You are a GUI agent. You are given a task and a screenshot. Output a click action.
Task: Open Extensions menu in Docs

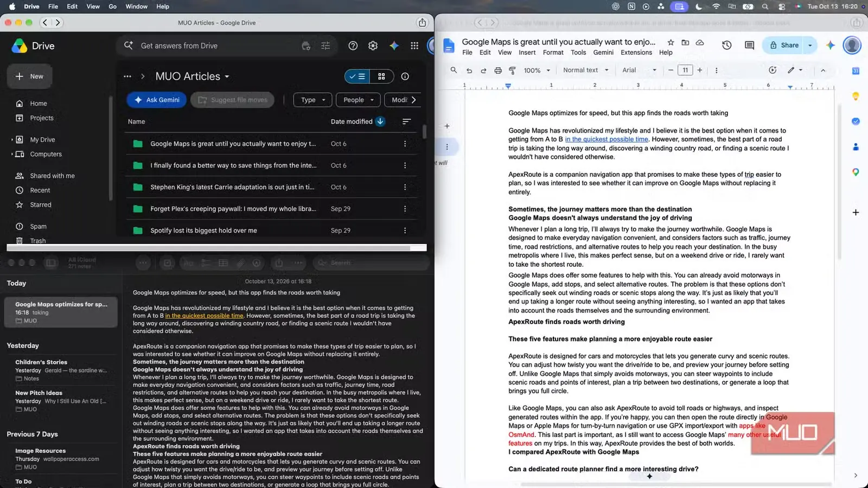pos(636,53)
